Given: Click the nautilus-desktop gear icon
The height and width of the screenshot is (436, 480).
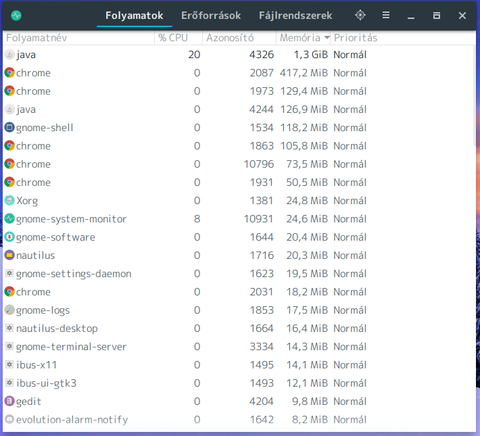Looking at the screenshot, I should 10,328.
